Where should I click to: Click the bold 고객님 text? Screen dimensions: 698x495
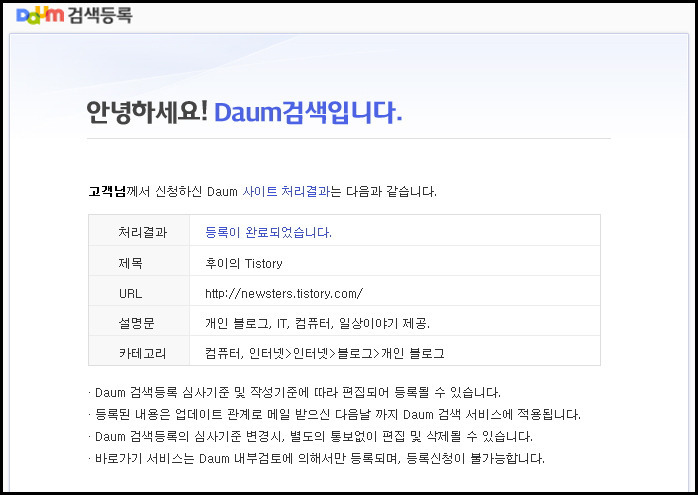[107, 191]
